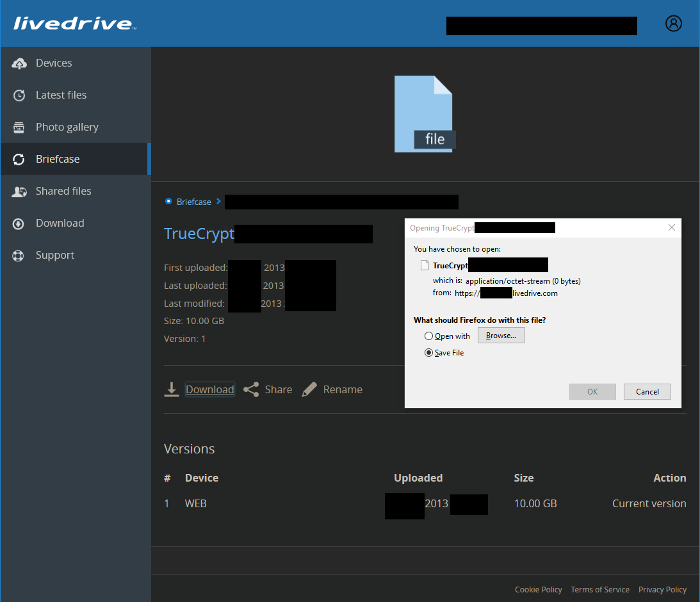The image size is (700, 602).
Task: Click the 10.00 GB cell in versions table
Action: [x=535, y=503]
